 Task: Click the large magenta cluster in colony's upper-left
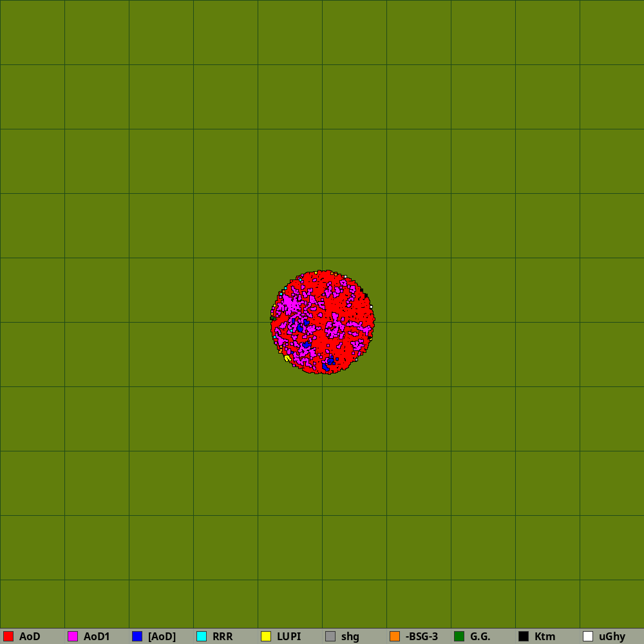pos(290,301)
